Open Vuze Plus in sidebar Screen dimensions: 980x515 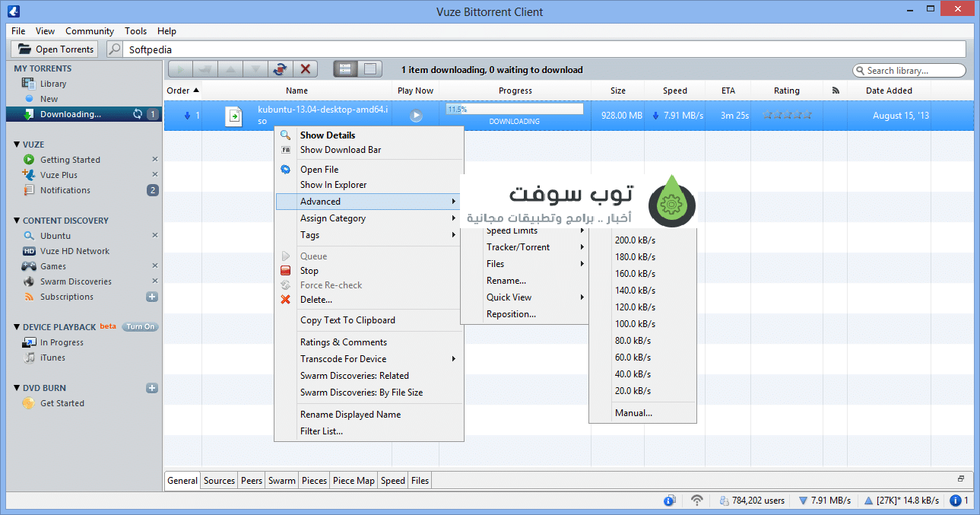[59, 175]
